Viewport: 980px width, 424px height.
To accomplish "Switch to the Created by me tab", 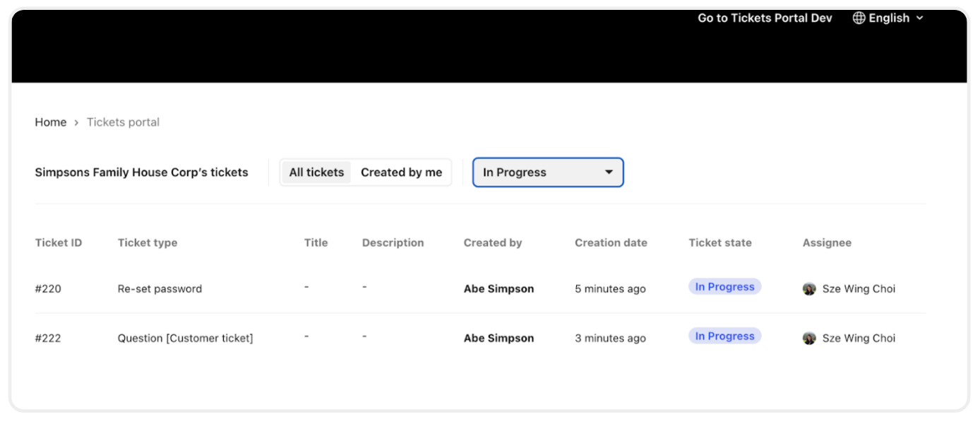I will (401, 172).
